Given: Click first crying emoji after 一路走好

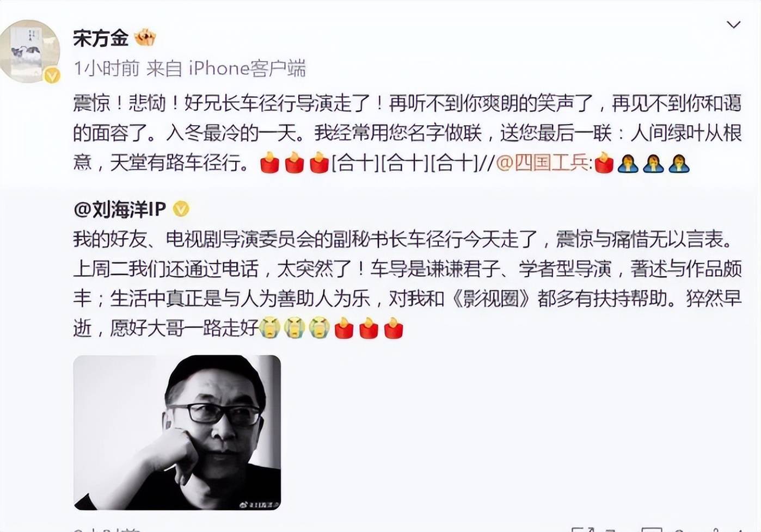Looking at the screenshot, I should tap(270, 328).
